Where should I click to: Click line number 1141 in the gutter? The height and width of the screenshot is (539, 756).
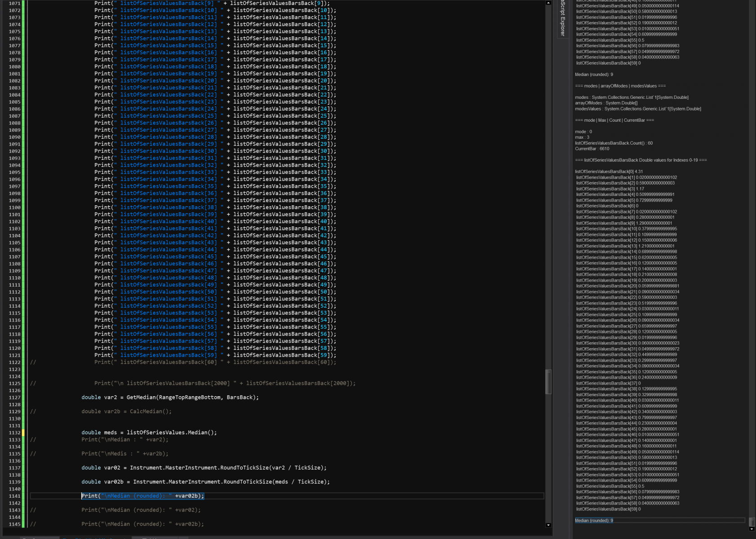click(14, 496)
